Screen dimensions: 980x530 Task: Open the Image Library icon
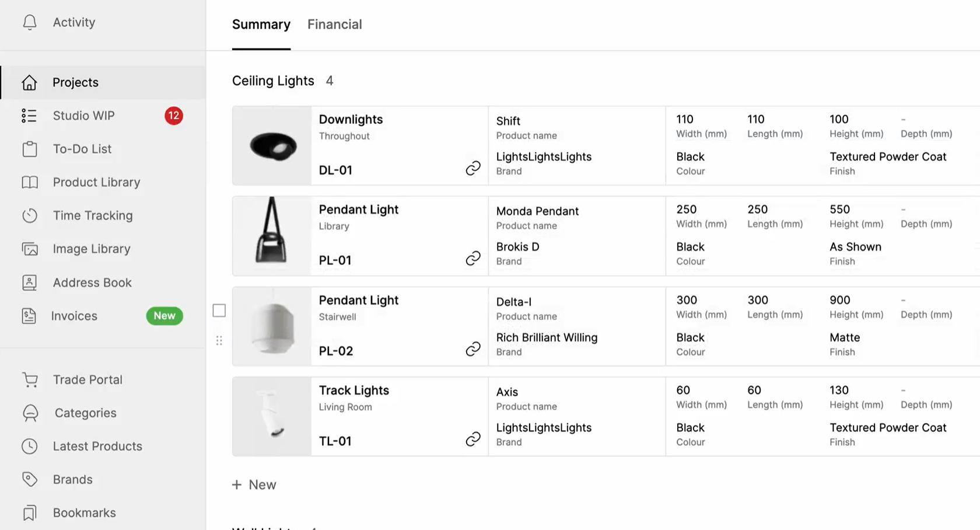point(30,249)
